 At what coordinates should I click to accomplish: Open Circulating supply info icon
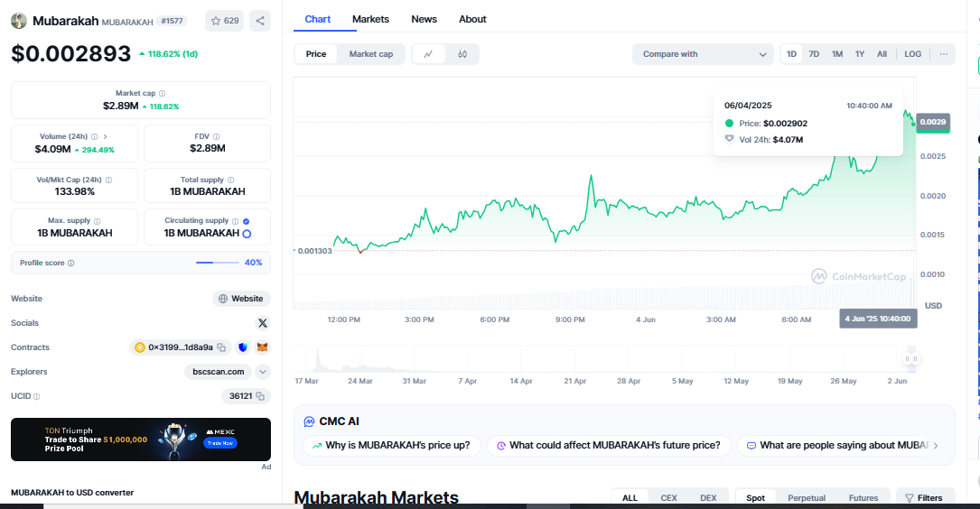coord(235,221)
